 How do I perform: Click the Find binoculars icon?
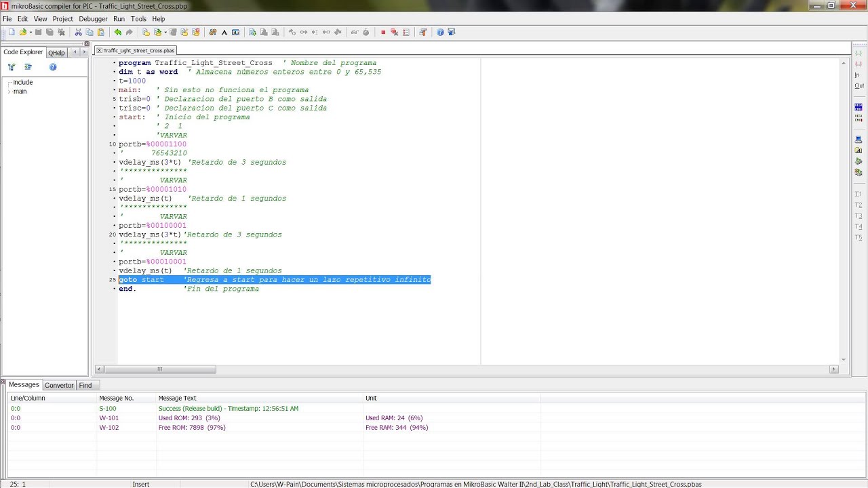pyautogui.click(x=212, y=32)
